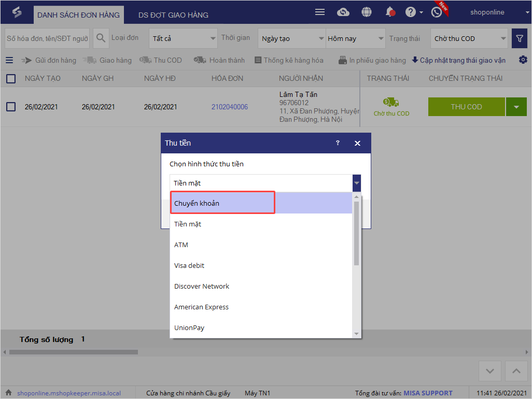The height and width of the screenshot is (399, 532).
Task: Click Giao hàng truck action
Action: tap(107, 60)
